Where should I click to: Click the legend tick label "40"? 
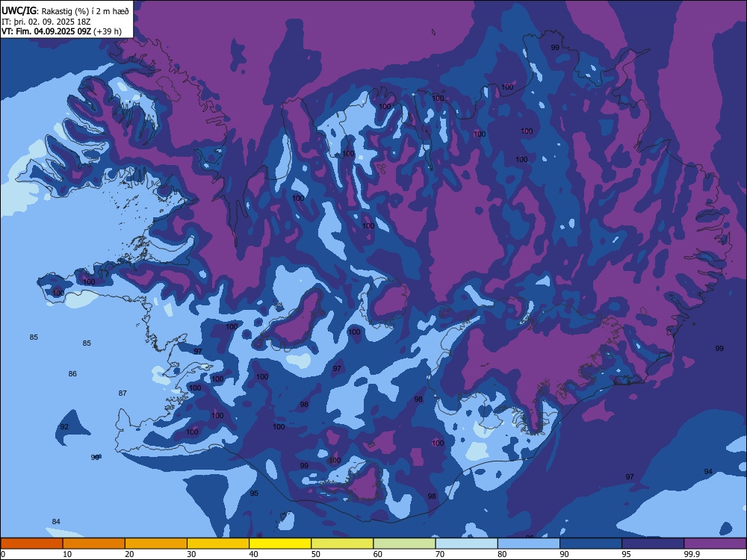[x=253, y=554]
